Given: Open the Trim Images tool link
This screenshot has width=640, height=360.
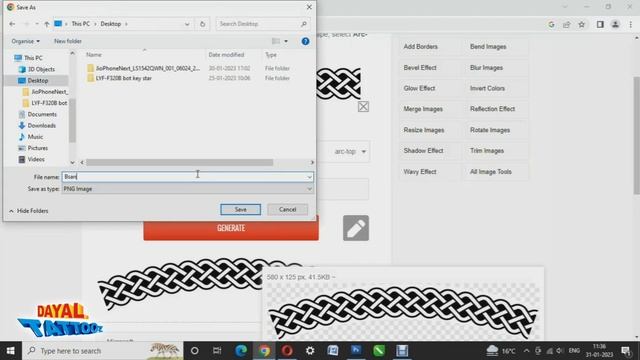Looking at the screenshot, I should [x=487, y=151].
